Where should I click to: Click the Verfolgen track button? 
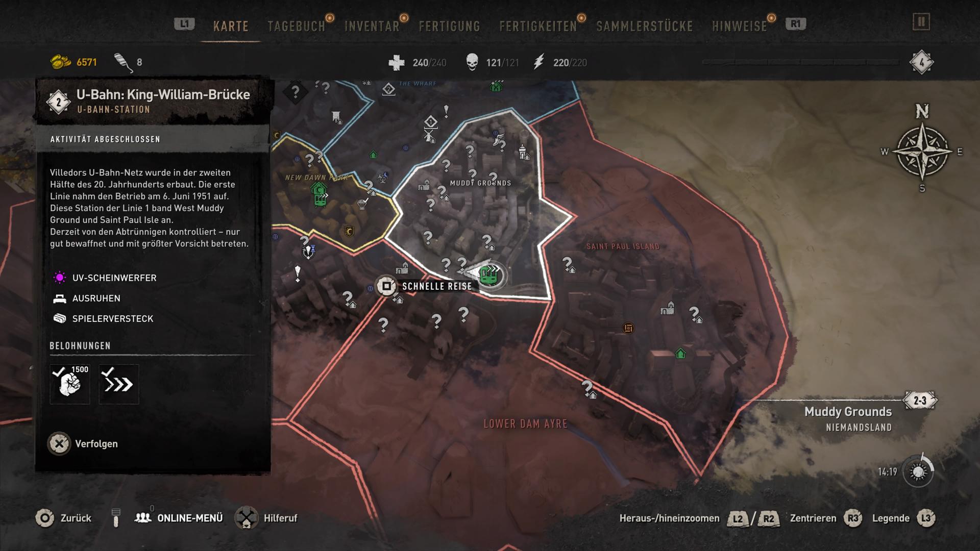coord(83,444)
